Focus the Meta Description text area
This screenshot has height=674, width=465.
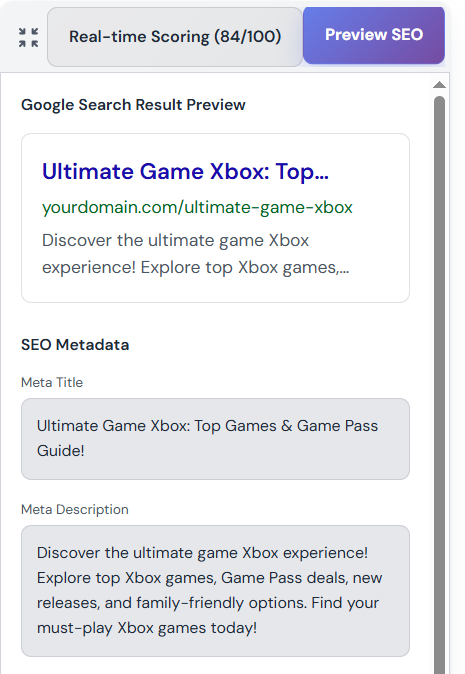pyautogui.click(x=215, y=591)
